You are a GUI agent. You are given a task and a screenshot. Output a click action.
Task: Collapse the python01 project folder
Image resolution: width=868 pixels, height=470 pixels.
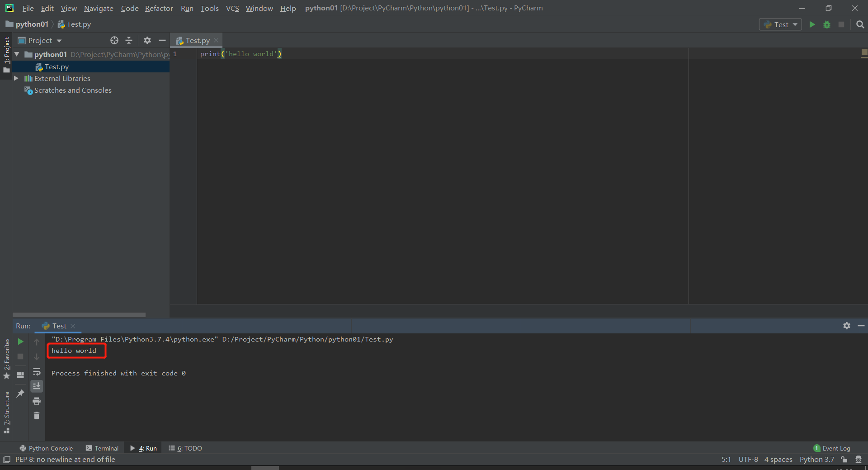17,54
